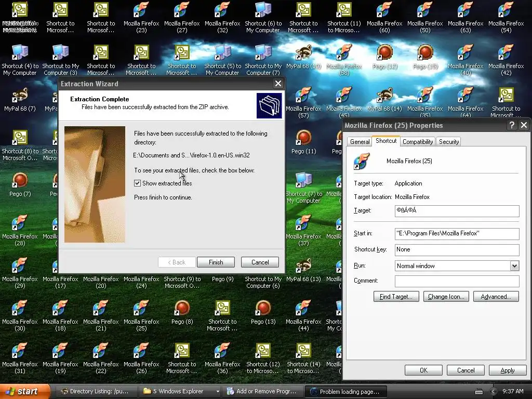
Task: Click Apply in Firefox Properties dialog
Action: click(507, 370)
